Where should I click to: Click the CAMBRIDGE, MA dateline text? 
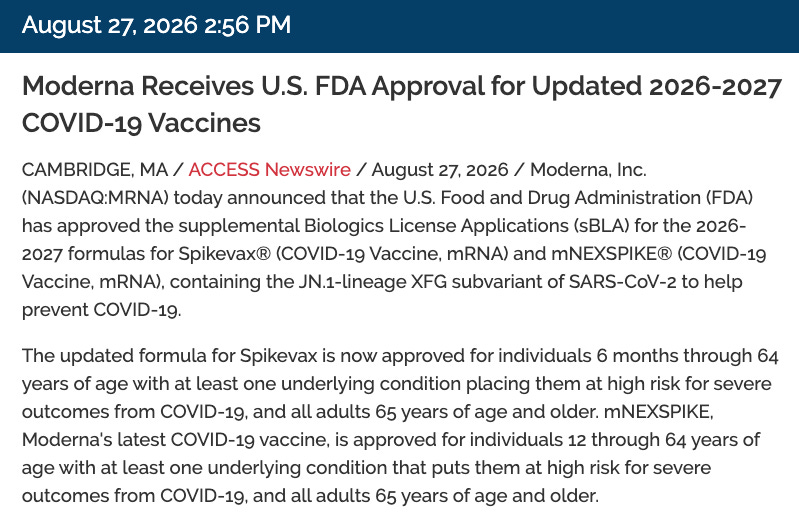95,170
